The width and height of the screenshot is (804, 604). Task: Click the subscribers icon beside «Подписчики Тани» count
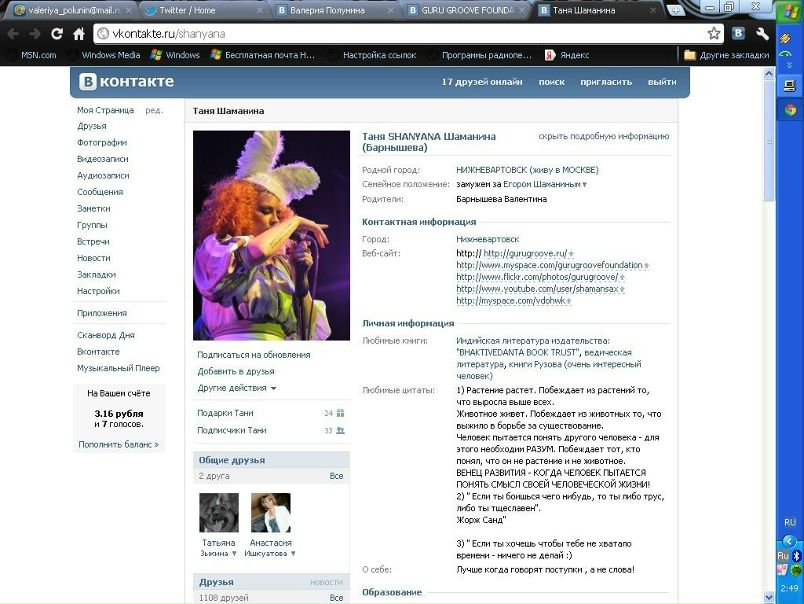pyautogui.click(x=340, y=431)
